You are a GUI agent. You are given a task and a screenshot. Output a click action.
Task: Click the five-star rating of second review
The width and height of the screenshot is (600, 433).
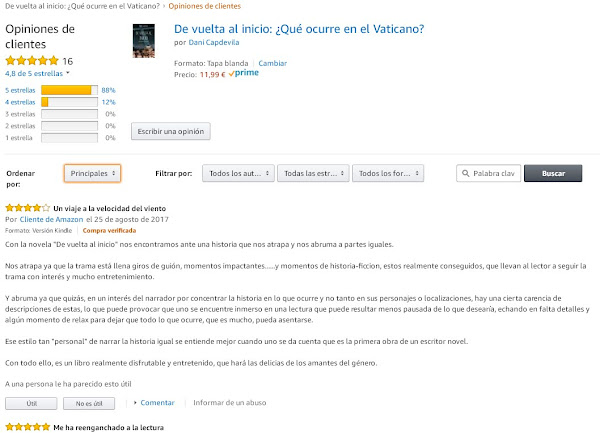point(28,427)
